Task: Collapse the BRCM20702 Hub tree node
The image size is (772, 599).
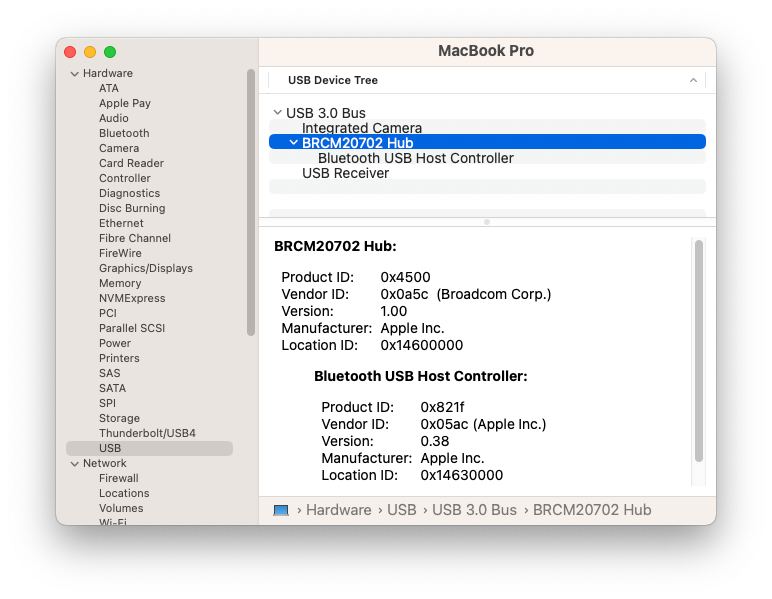Action: [x=293, y=143]
